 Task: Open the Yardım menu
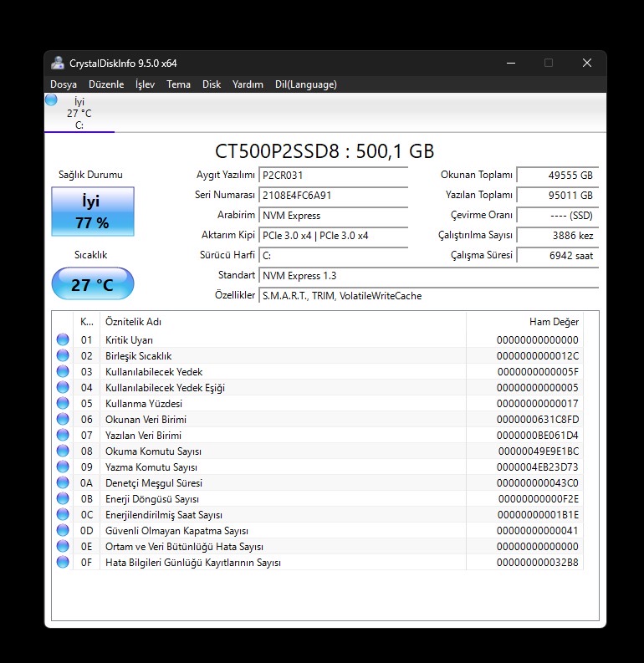[x=248, y=84]
